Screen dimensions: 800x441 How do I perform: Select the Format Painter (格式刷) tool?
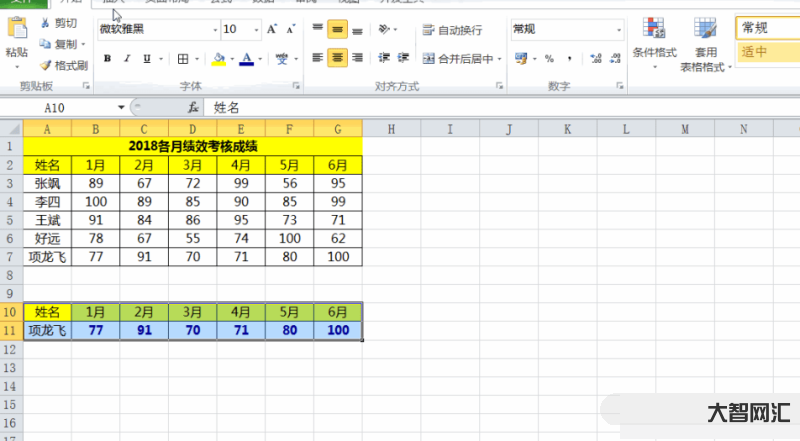click(x=46, y=65)
